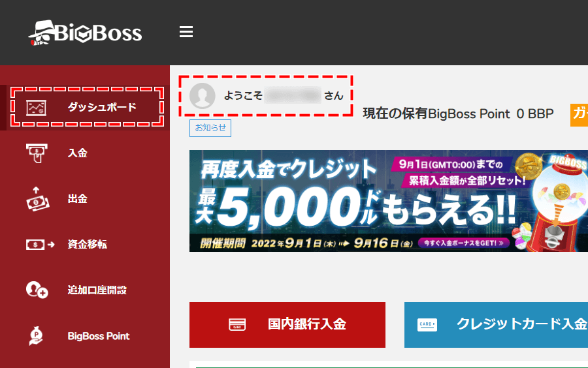588x368 pixels.
Task: Open 追加口座開設 in the sidebar
Action: click(85, 290)
